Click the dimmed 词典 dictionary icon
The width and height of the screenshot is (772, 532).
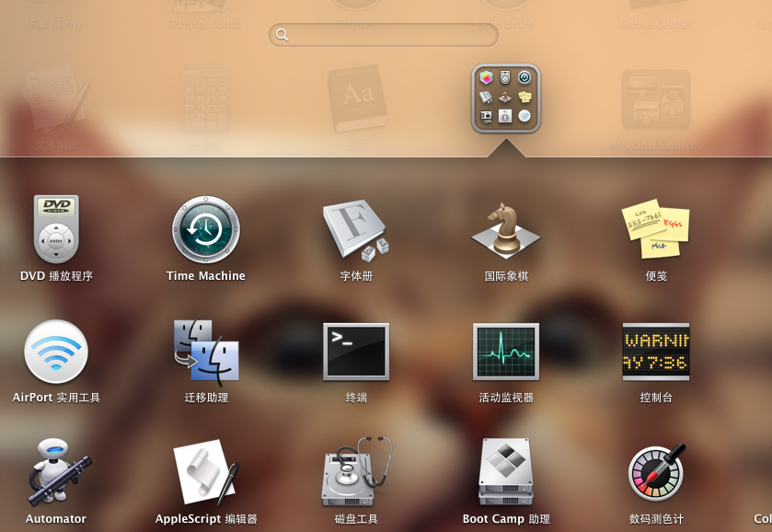[357, 98]
